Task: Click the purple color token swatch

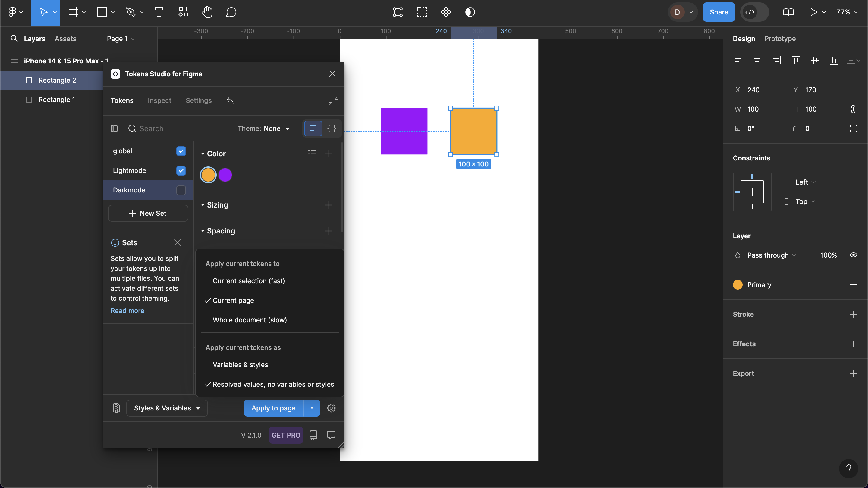Action: point(225,175)
